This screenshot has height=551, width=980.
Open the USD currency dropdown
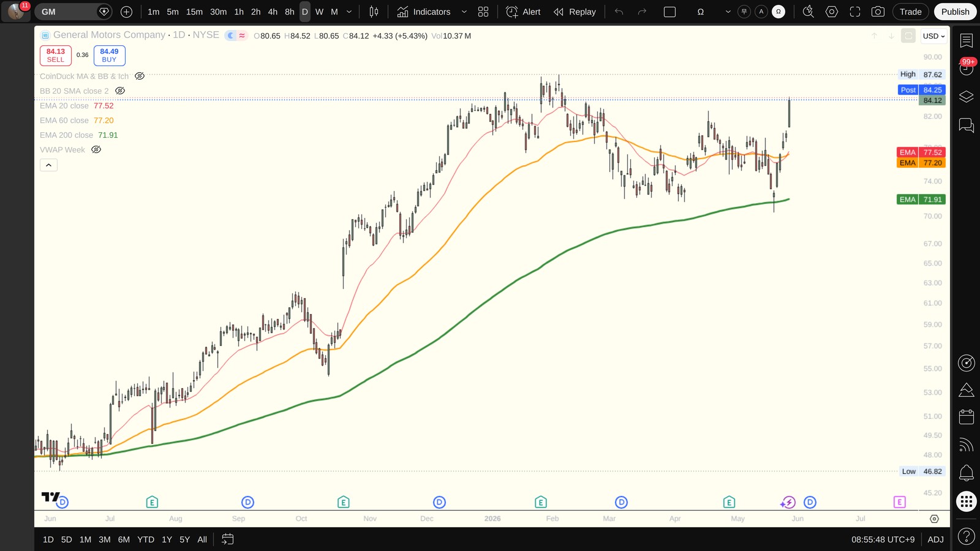934,36
